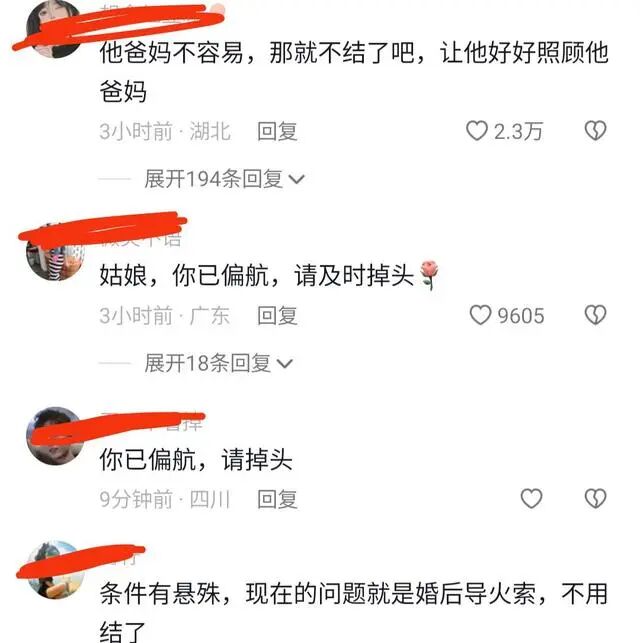This screenshot has height=643, width=640.
Task: Open avatar of the 条件有悬殊 commenter
Action: point(55,570)
